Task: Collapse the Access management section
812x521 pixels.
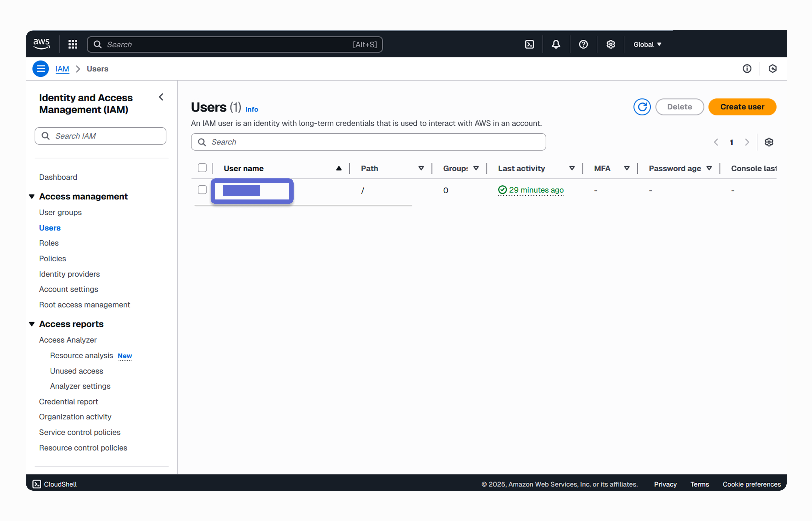Action: point(32,196)
